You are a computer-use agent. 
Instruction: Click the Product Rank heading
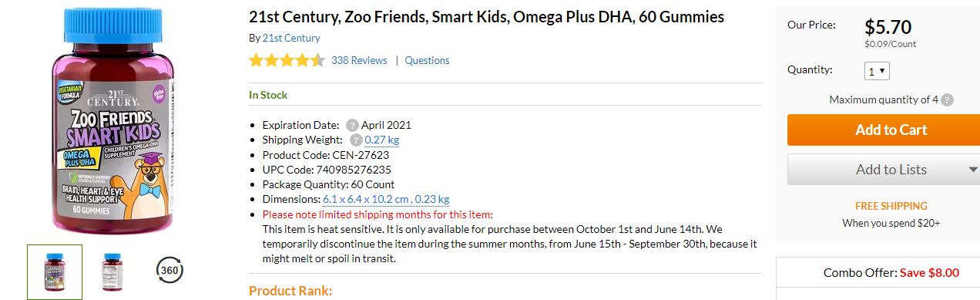(290, 291)
